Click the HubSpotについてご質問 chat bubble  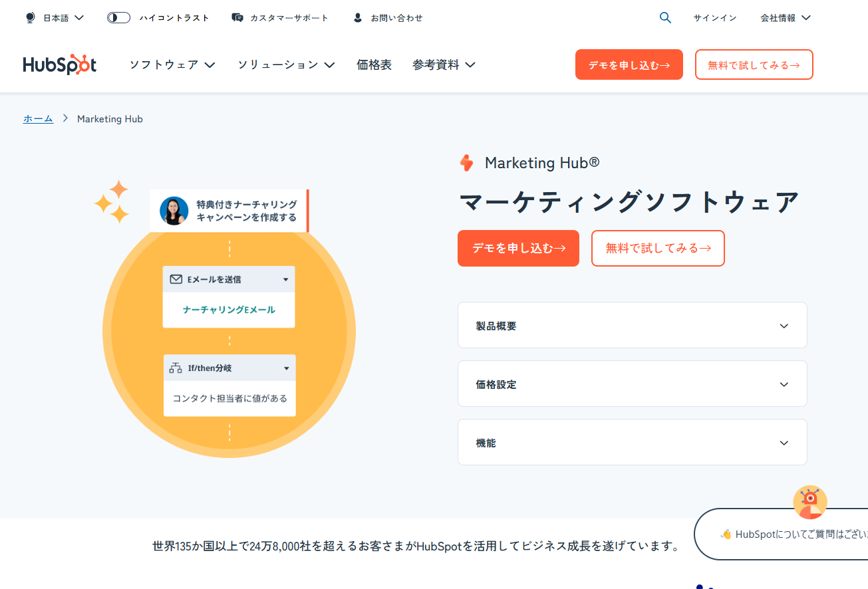tap(782, 534)
